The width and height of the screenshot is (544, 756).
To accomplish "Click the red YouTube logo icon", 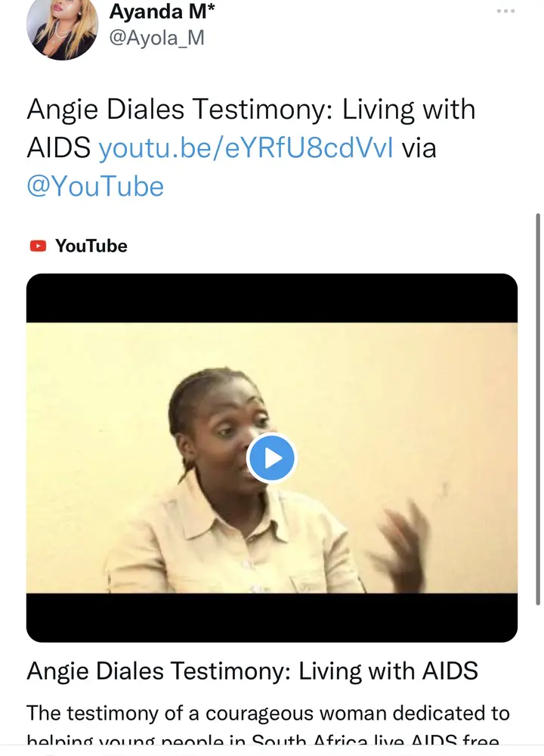I will (38, 246).
